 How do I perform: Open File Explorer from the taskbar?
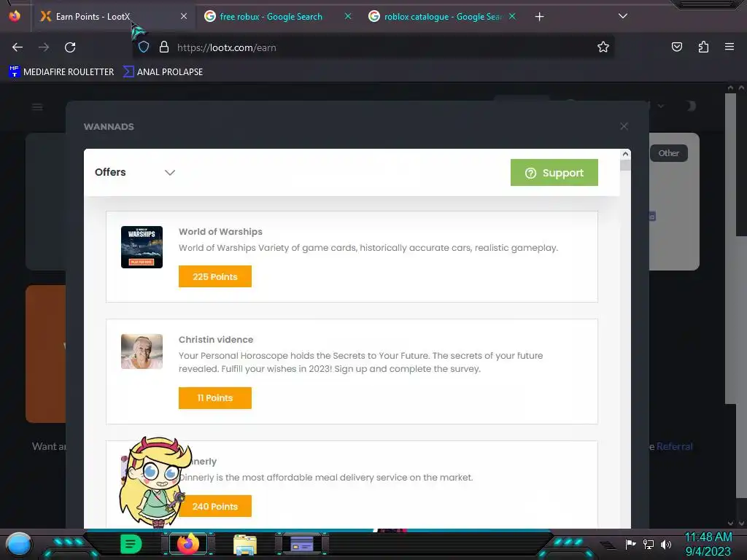pos(245,545)
